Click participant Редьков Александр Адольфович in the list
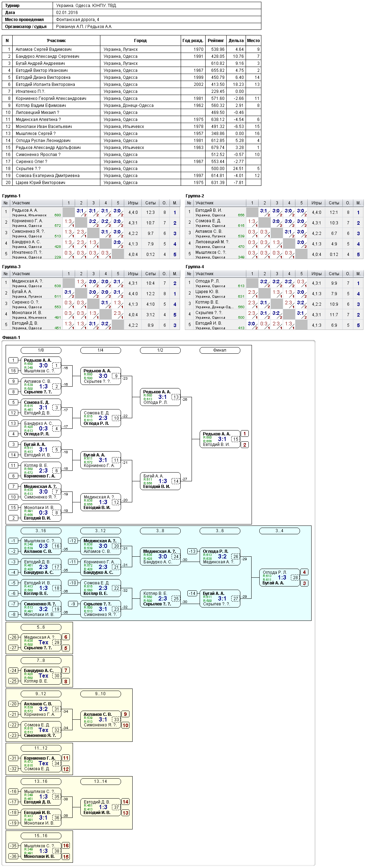 pos(48,148)
